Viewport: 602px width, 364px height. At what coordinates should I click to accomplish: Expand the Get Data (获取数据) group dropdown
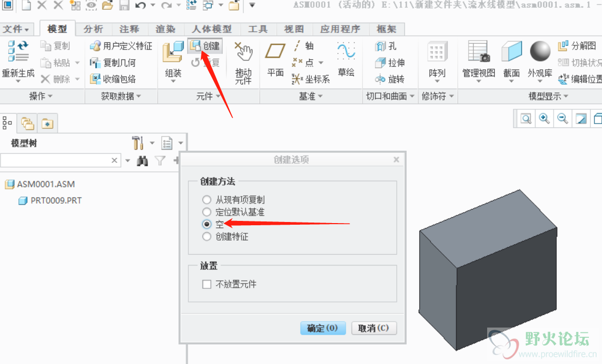point(121,96)
